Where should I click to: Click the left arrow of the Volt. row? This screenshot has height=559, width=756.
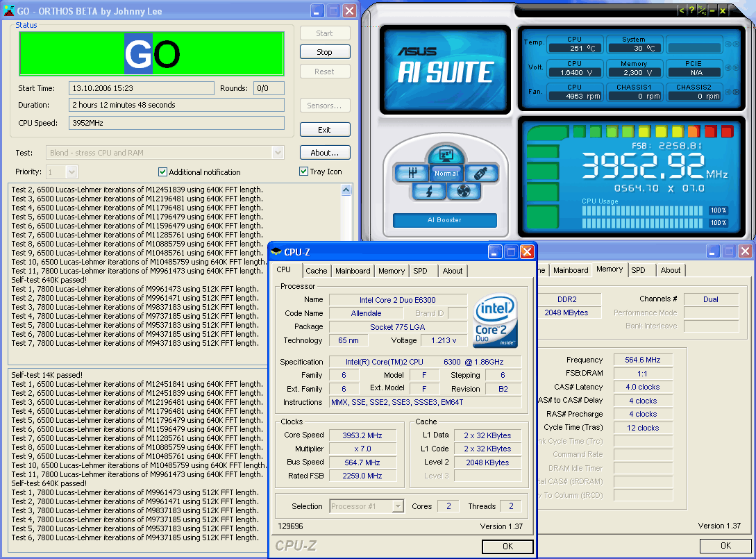coord(728,68)
